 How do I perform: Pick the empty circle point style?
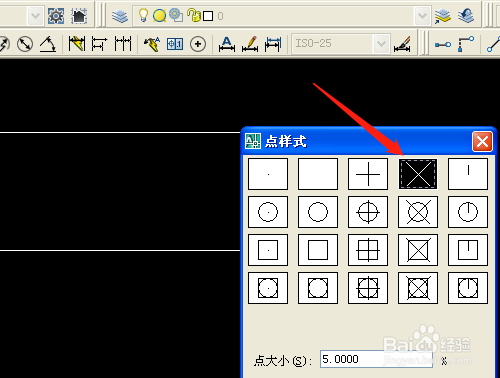coord(318,212)
